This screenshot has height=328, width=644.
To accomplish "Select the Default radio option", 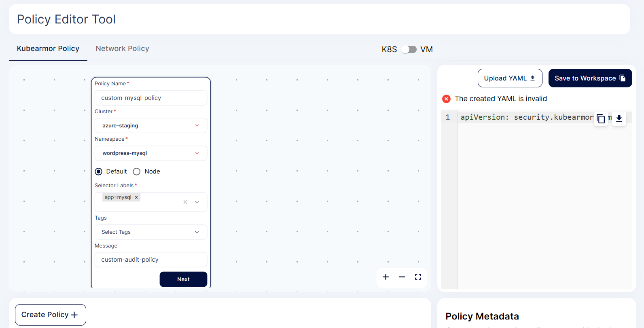I will [x=98, y=171].
